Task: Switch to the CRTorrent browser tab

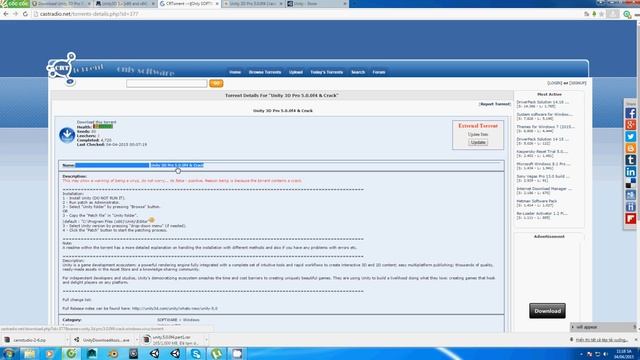Action: tap(189, 4)
